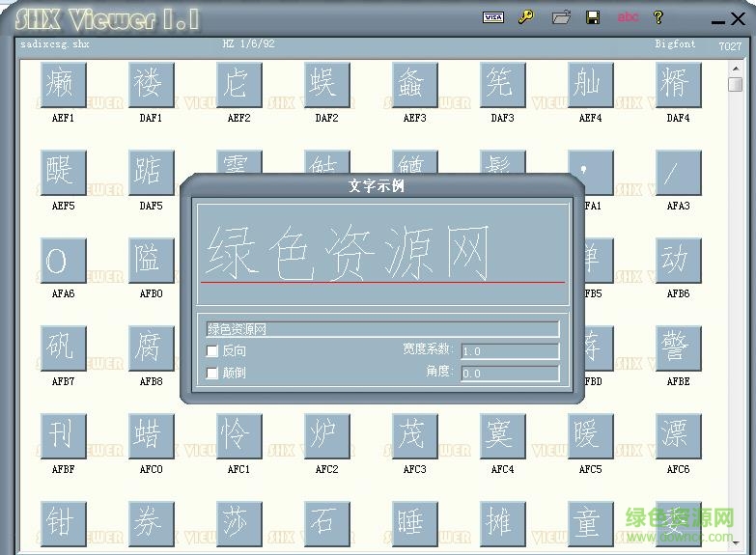Screen dimensions: 756x555
Task: Select the glyph tile labeled DAF4
Action: click(678, 85)
